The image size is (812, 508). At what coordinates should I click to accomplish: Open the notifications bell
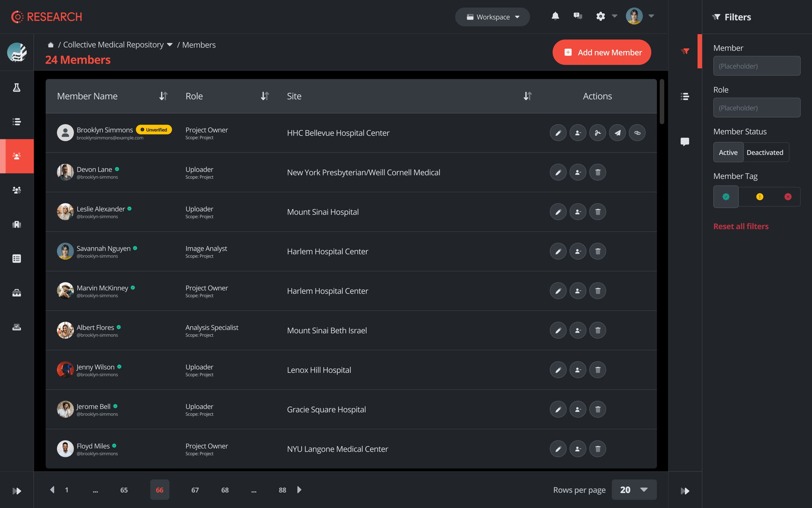(555, 16)
